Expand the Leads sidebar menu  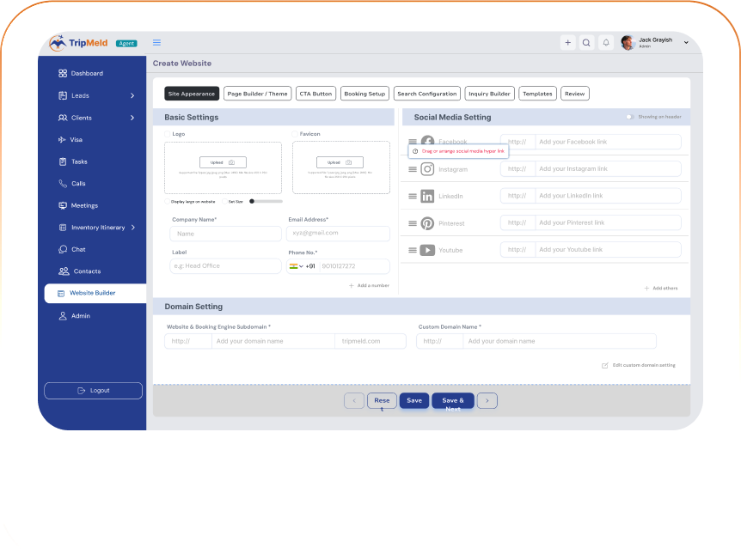click(132, 95)
